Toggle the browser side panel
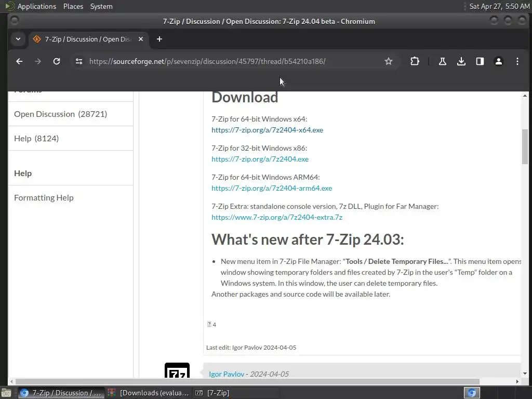532x399 pixels. click(x=480, y=61)
